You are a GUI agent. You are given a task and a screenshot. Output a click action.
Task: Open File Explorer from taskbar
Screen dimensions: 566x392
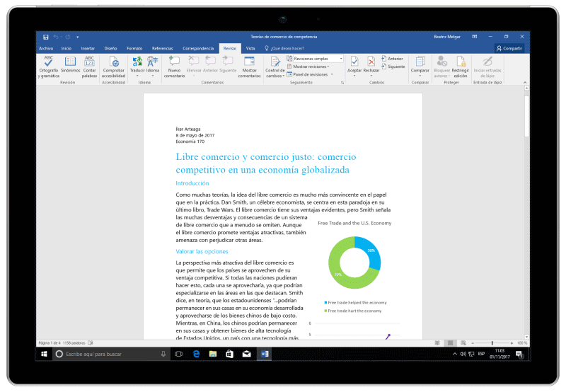click(x=213, y=354)
